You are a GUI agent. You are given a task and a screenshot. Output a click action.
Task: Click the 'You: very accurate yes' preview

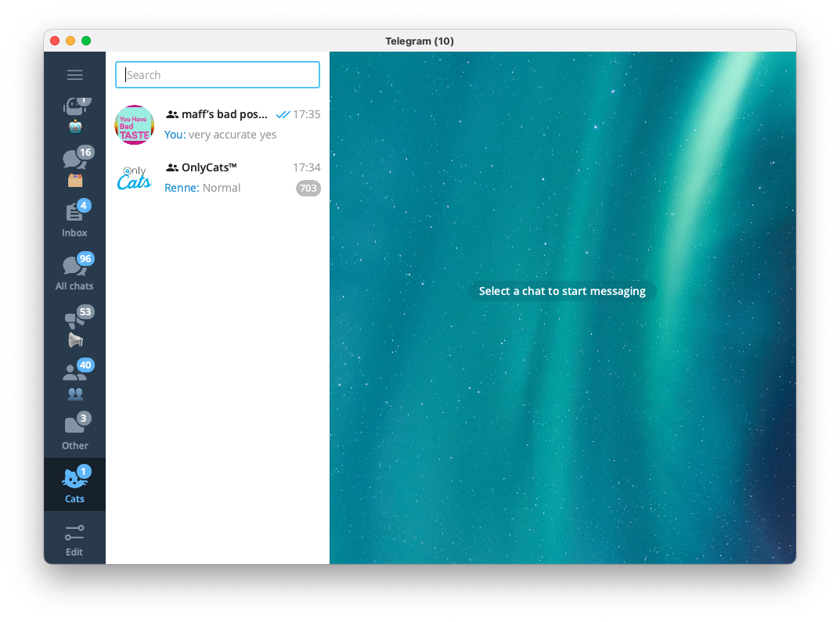coord(220,135)
